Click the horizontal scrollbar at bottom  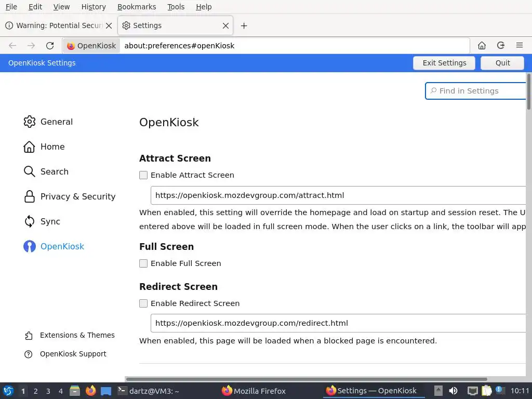307,379
